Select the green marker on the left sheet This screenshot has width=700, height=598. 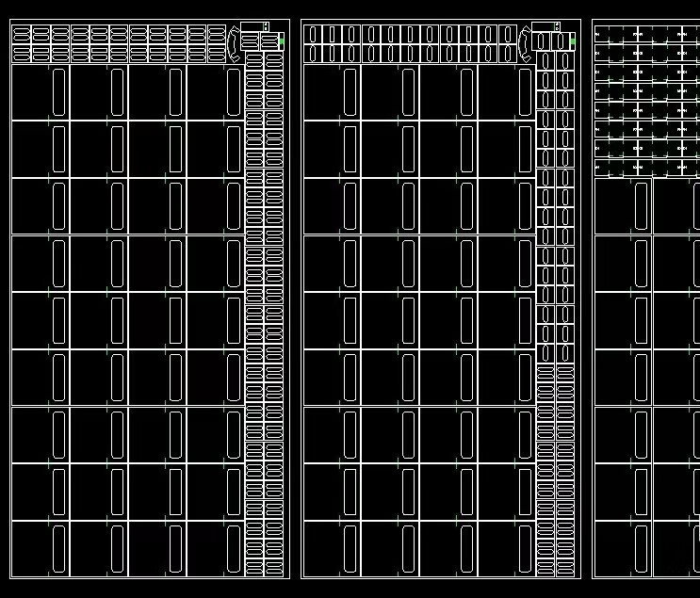[x=282, y=41]
